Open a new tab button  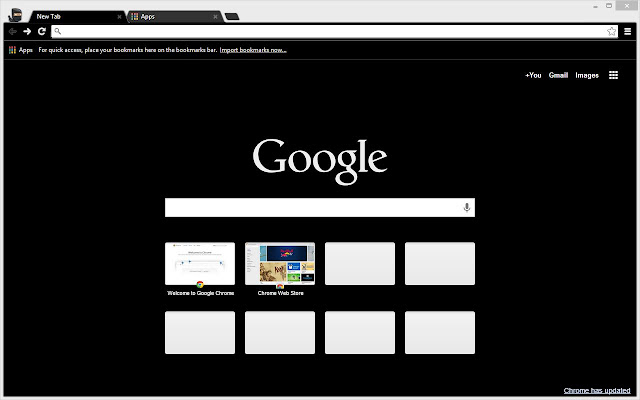click(x=232, y=17)
